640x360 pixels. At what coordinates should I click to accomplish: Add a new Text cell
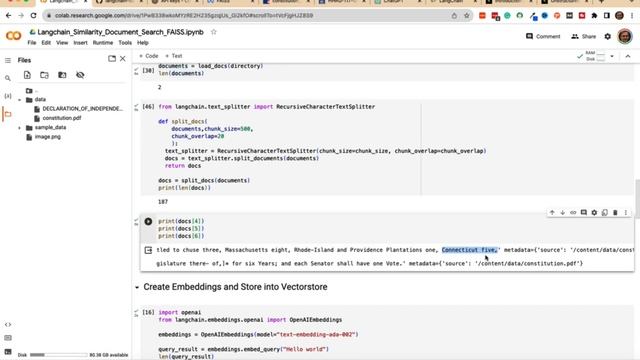[174, 56]
